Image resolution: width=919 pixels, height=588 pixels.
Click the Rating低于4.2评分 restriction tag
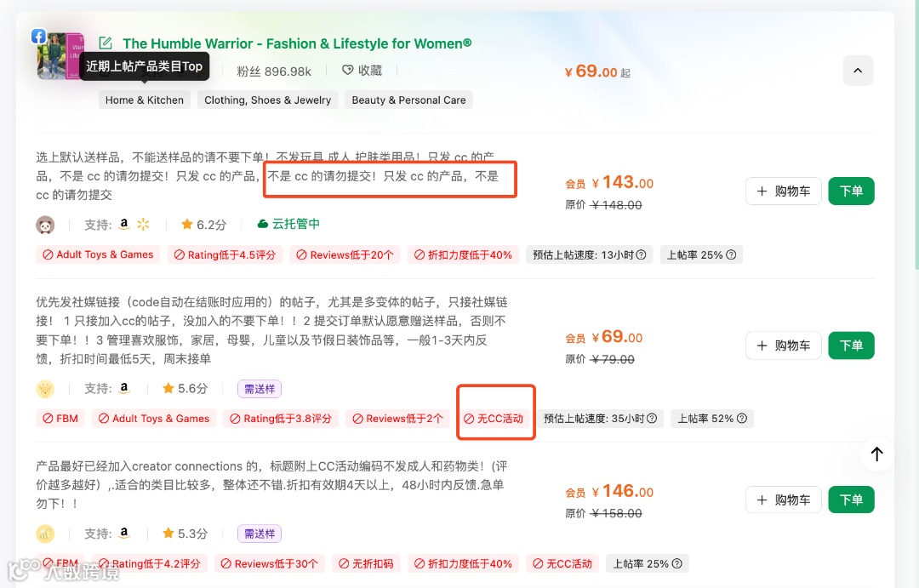150,563
